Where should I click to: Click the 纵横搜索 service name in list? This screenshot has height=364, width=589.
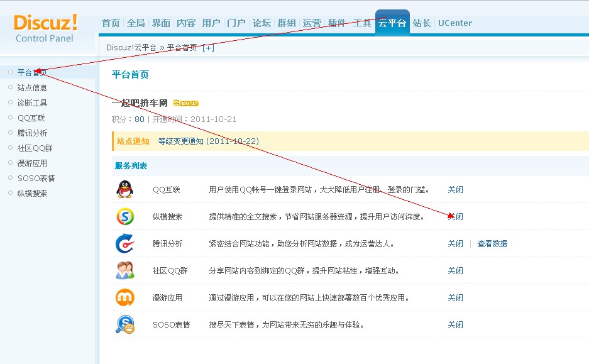coord(168,217)
